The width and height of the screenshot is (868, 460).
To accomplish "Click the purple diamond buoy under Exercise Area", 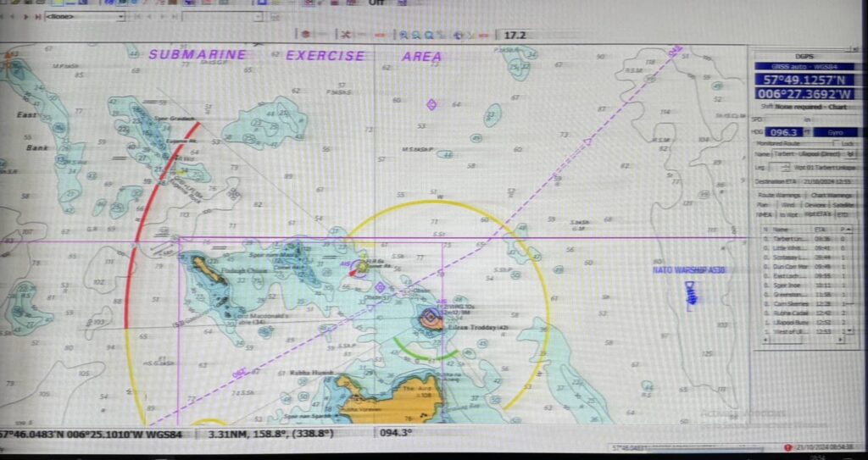I will click(431, 104).
